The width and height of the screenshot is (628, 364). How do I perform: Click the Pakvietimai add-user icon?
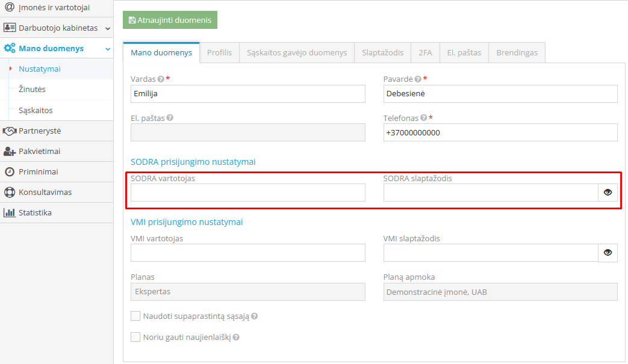point(9,152)
